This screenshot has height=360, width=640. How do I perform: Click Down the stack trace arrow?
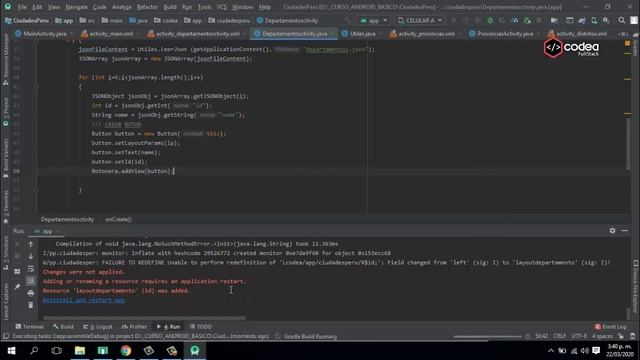coord(31,256)
